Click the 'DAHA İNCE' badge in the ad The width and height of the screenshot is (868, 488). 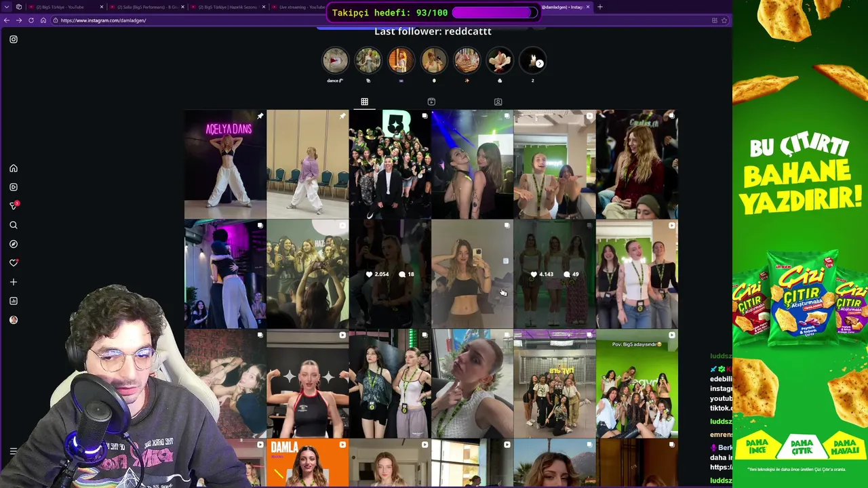coord(758,446)
